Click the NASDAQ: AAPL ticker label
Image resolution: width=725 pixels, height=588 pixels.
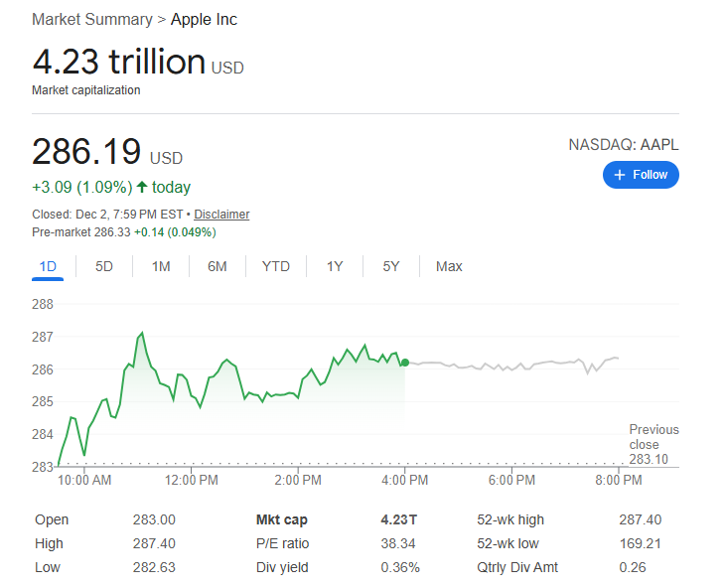[x=624, y=145]
